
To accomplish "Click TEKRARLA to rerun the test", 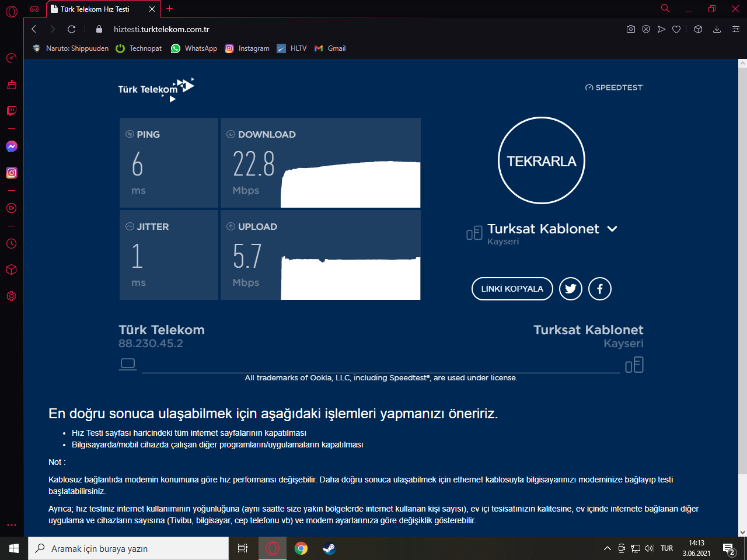I will tap(542, 161).
